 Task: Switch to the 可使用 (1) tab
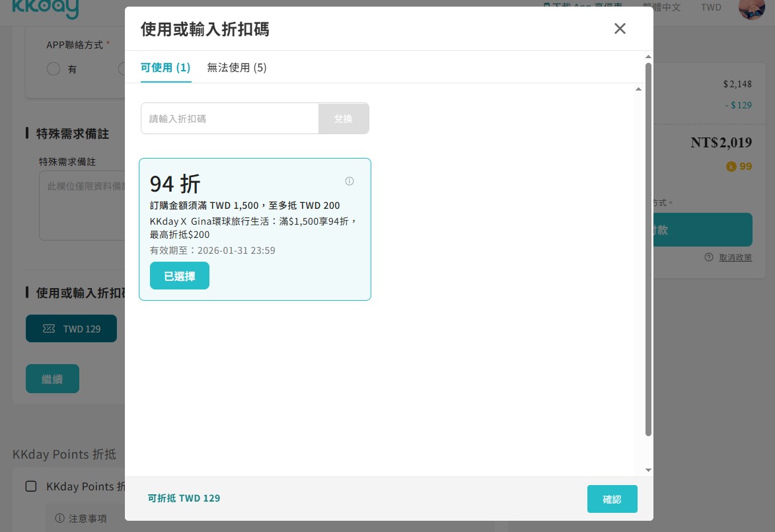(x=165, y=67)
